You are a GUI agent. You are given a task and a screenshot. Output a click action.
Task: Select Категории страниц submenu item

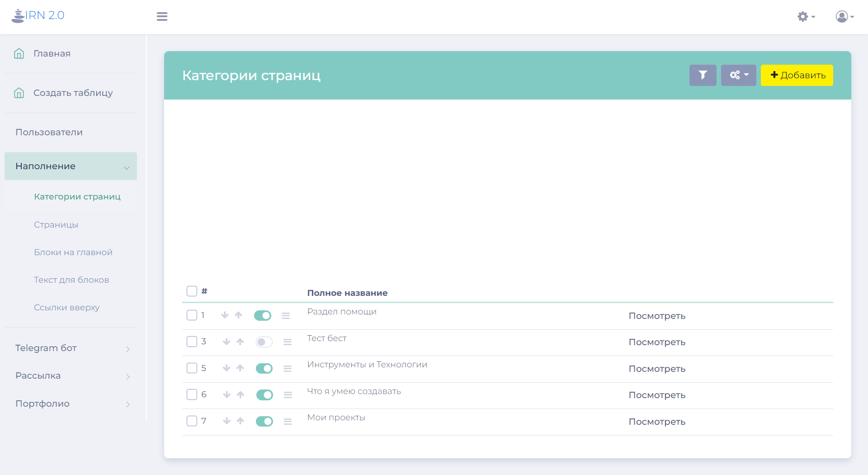point(77,197)
